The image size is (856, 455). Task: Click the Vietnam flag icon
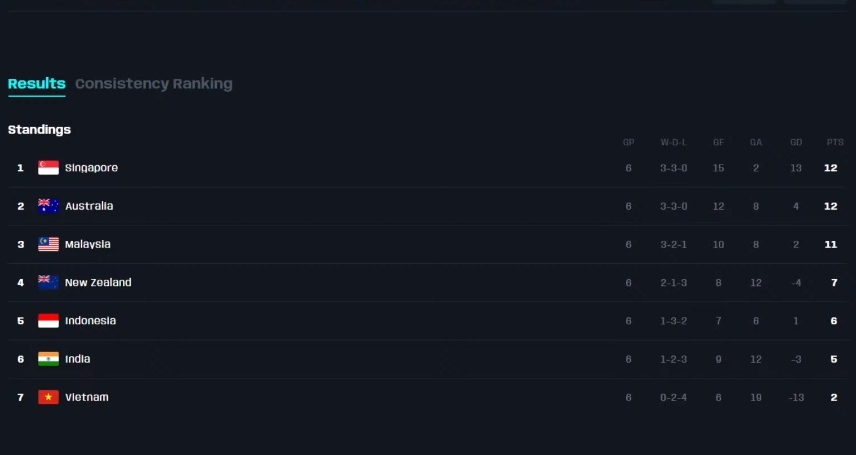[48, 397]
